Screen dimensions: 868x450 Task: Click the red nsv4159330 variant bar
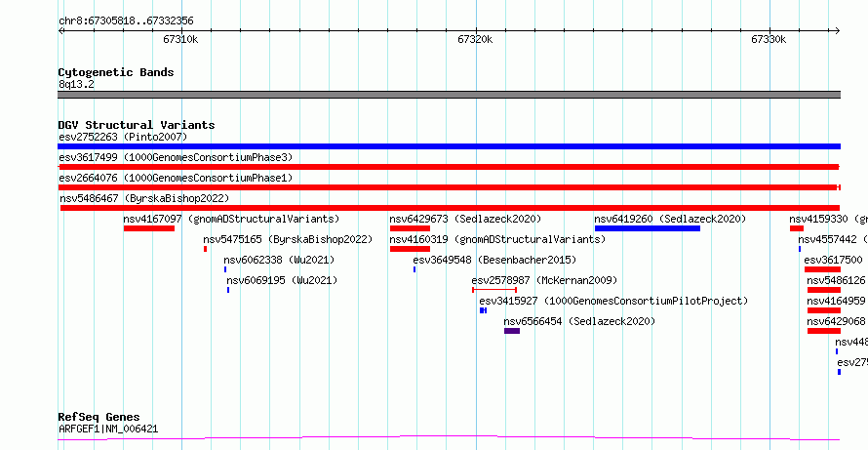pos(797,228)
